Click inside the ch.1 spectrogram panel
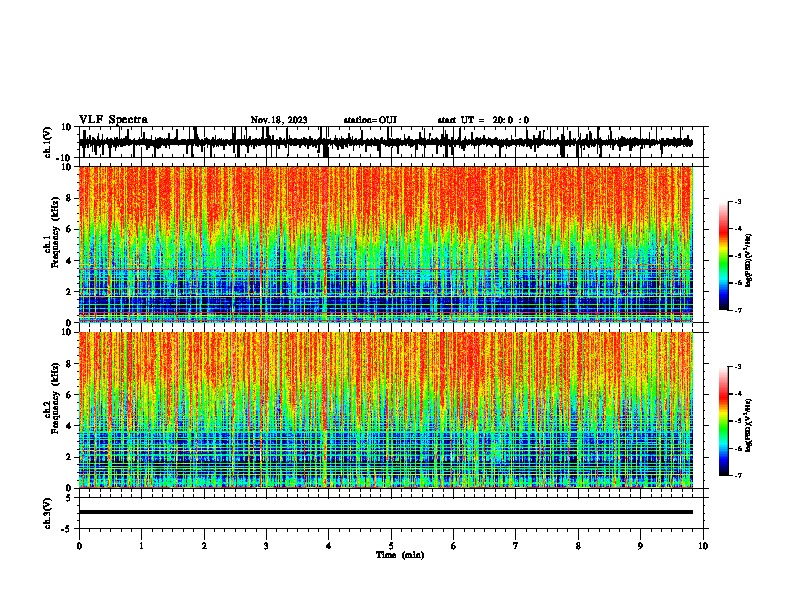The height and width of the screenshot is (612, 792). pyautogui.click(x=386, y=244)
